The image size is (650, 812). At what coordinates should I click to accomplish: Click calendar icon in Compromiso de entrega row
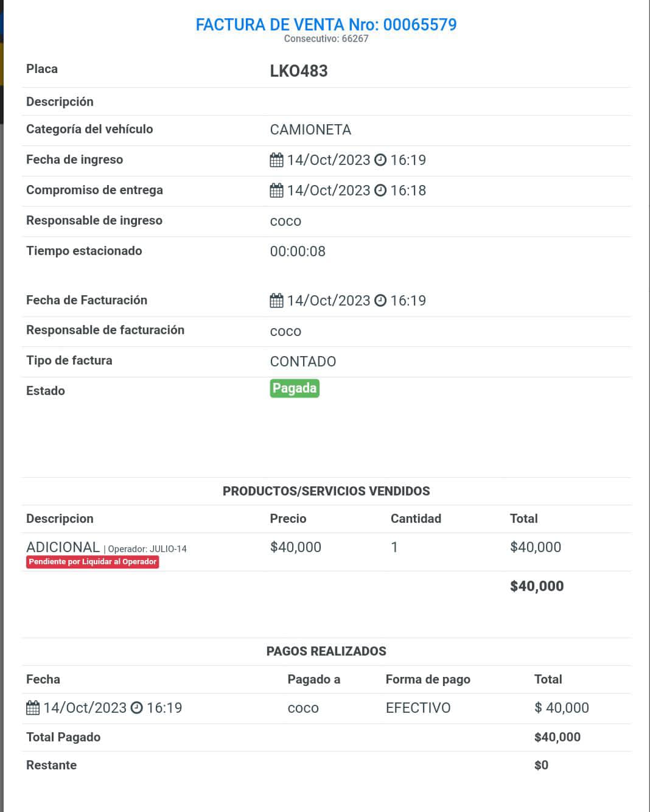(276, 191)
